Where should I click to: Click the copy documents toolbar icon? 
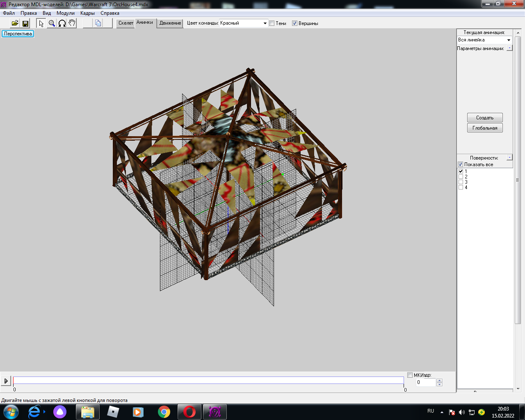click(98, 23)
